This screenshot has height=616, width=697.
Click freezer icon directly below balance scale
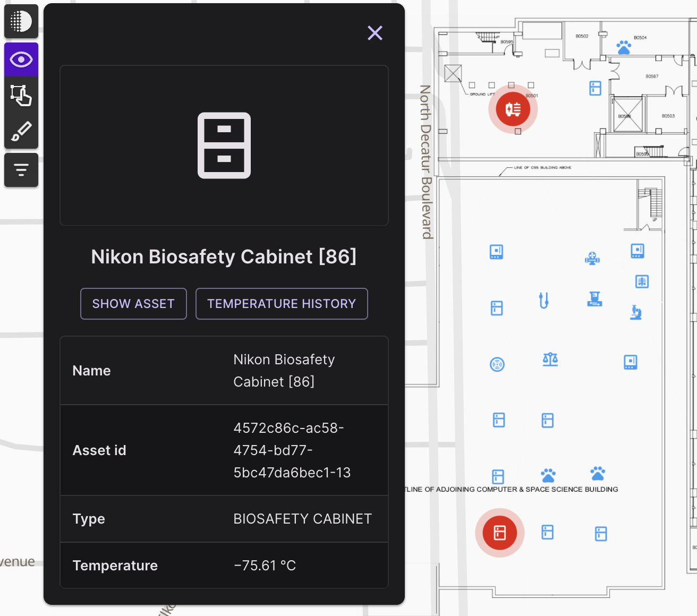(x=548, y=421)
